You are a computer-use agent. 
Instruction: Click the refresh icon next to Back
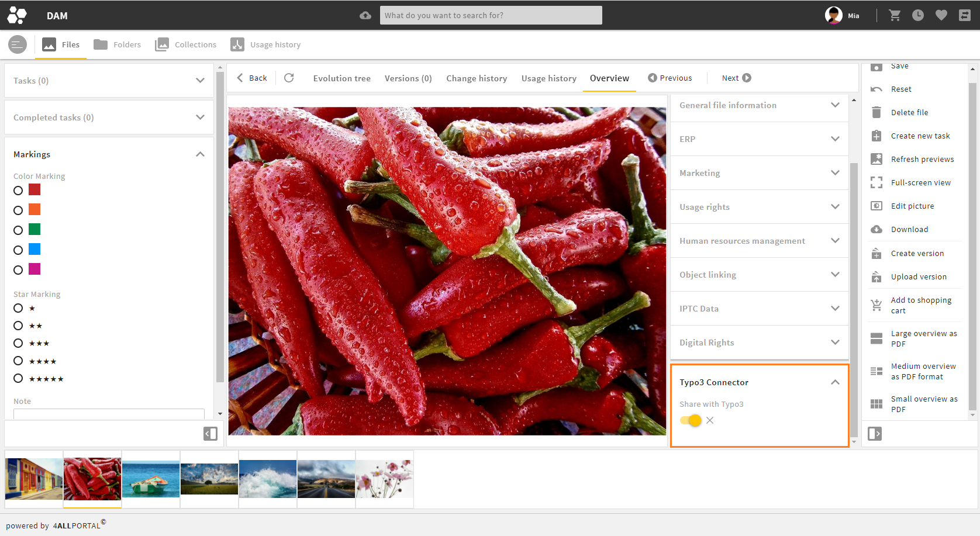pyautogui.click(x=289, y=78)
